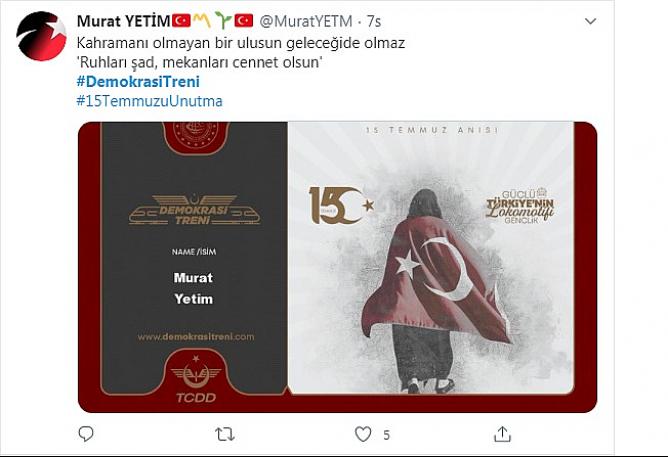Click the reply speech bubble icon
The image size is (668, 457).
pos(86,434)
